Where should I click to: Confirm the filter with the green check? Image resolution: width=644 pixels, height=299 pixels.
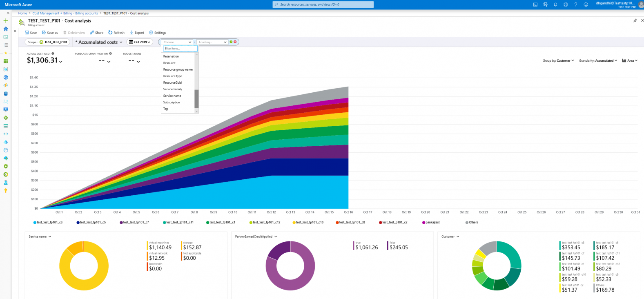[231, 42]
